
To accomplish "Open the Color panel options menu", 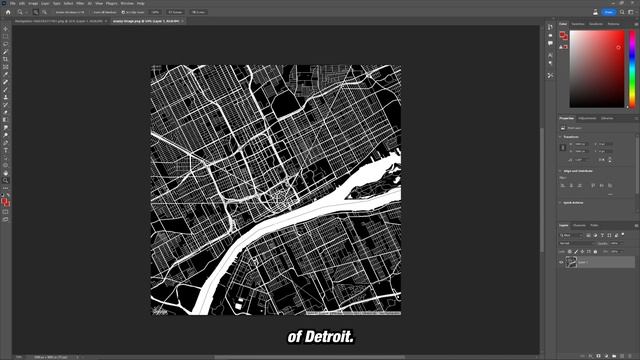I will (x=636, y=24).
